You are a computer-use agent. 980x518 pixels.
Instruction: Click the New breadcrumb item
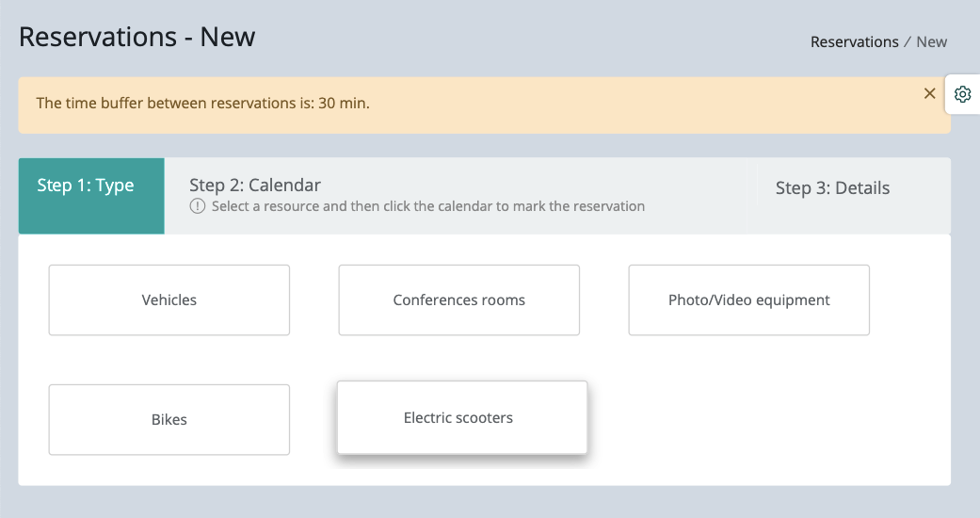[x=931, y=42]
